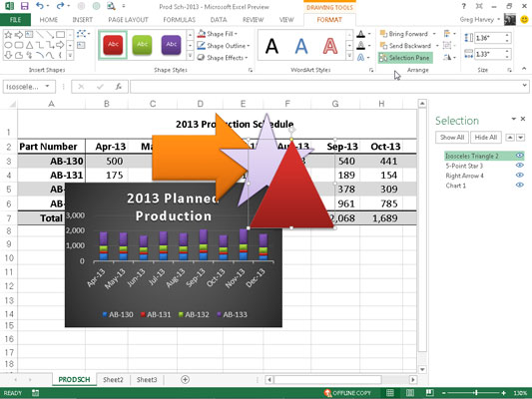This screenshot has width=532, height=399.
Task: Click the smiley feedback icon
Action: tap(524, 20)
